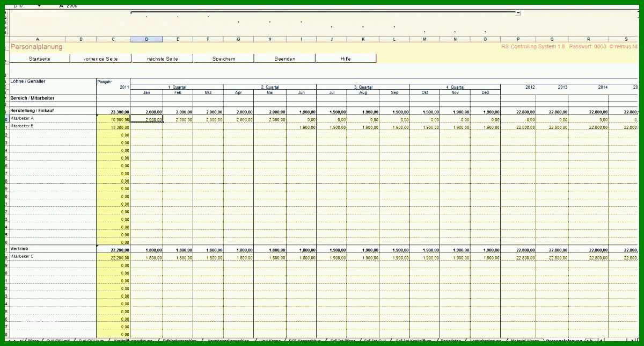Image resolution: width=644 pixels, height=346 pixels.
Task: Select Mitarbeiter A's 10.000,00 plan year cell
Action: pos(113,120)
